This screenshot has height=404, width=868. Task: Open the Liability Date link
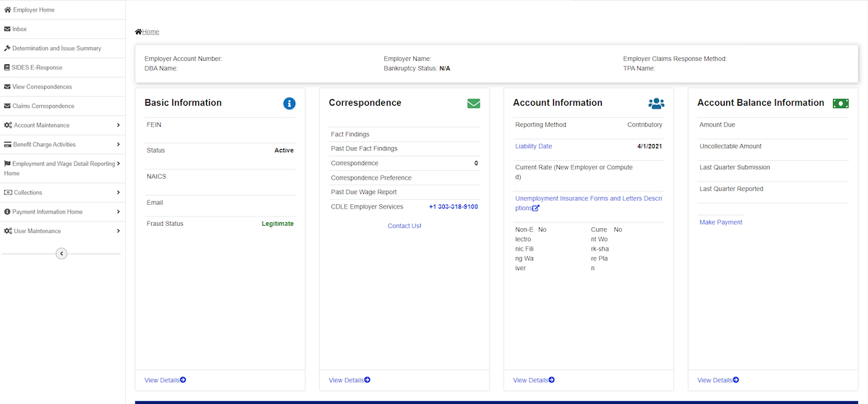pyautogui.click(x=533, y=146)
